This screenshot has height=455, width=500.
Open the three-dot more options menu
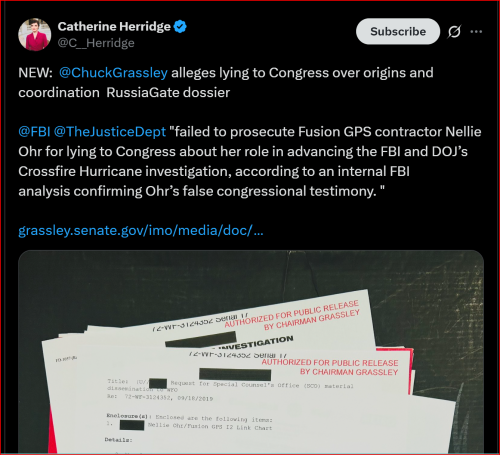tap(476, 32)
